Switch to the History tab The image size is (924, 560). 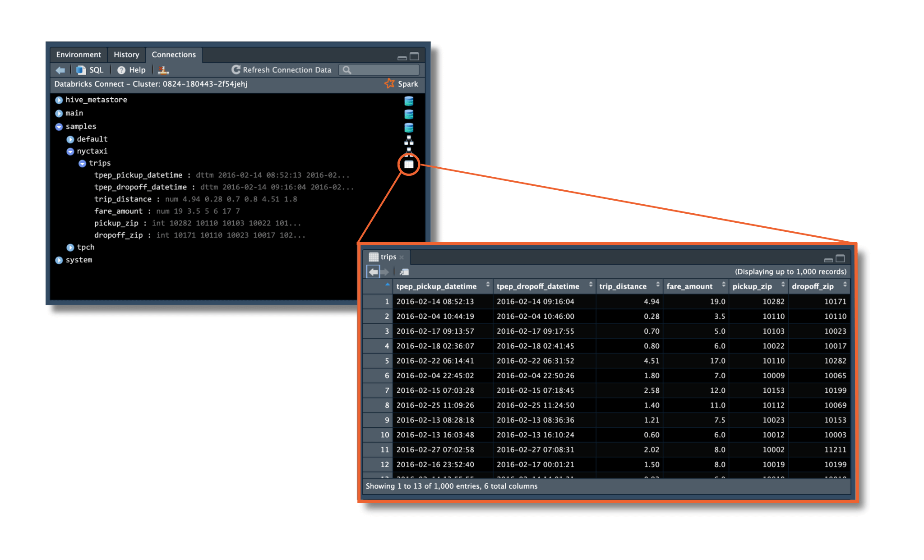(126, 55)
